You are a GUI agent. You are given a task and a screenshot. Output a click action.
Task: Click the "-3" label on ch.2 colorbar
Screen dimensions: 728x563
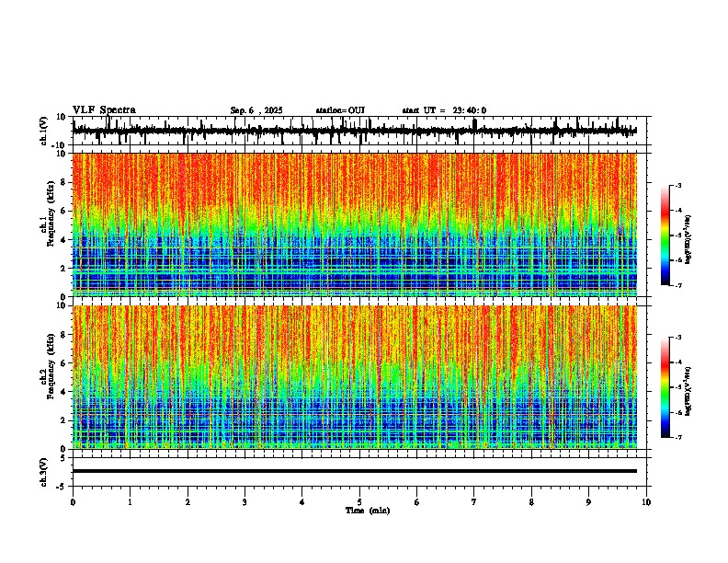[678, 338]
